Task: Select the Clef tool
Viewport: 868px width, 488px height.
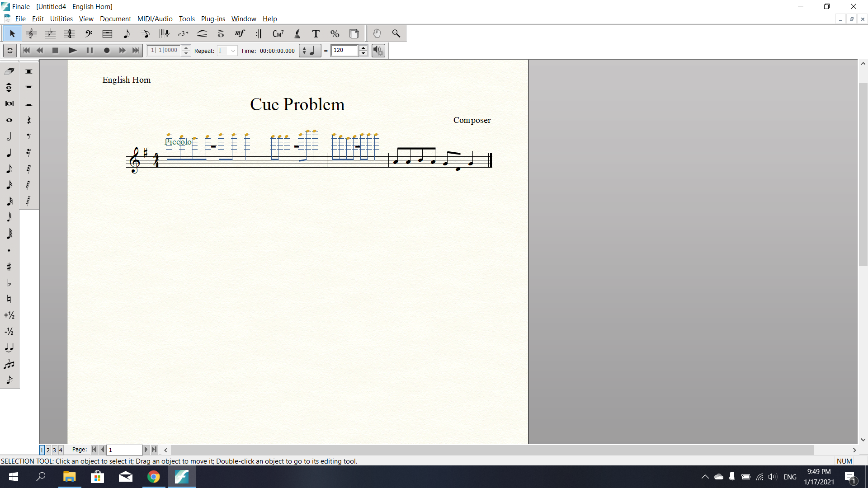Action: click(89, 34)
